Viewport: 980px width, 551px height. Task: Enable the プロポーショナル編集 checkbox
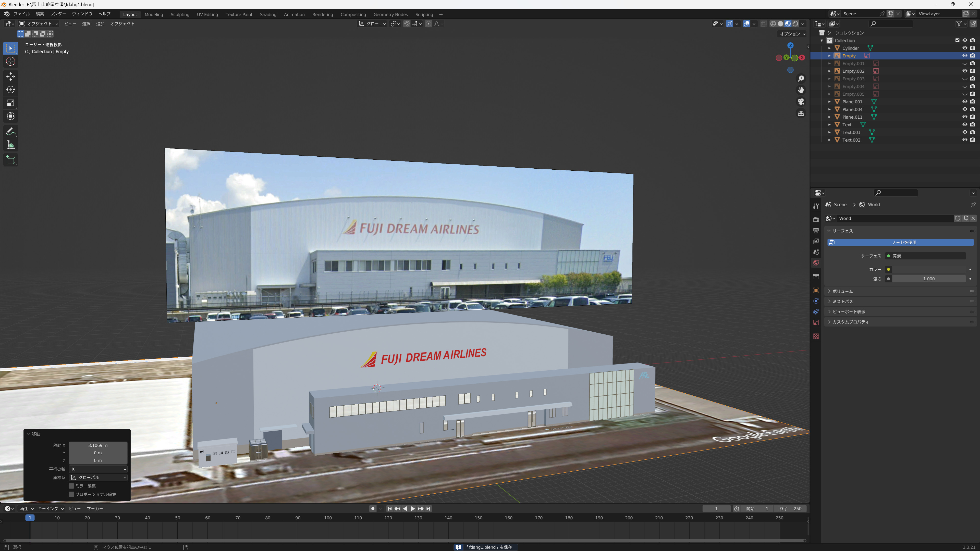pyautogui.click(x=71, y=494)
